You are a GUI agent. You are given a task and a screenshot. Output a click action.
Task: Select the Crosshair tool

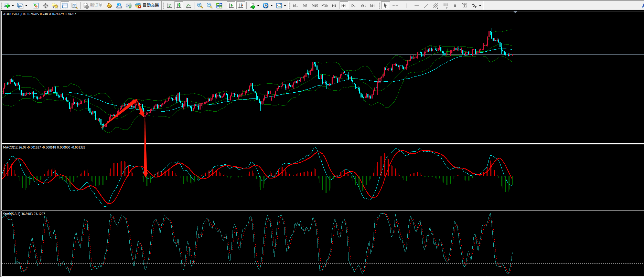click(x=395, y=6)
